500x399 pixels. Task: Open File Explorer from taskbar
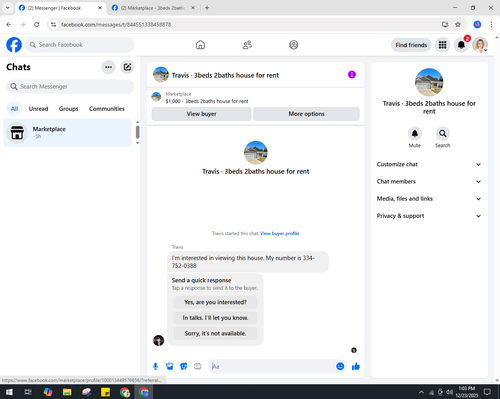[x=67, y=392]
